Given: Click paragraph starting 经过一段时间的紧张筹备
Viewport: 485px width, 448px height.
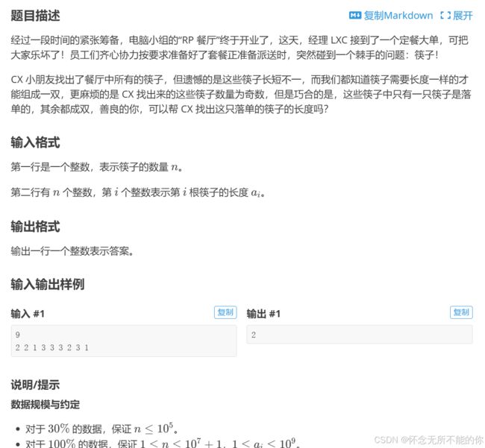Looking at the screenshot, I should (240, 48).
